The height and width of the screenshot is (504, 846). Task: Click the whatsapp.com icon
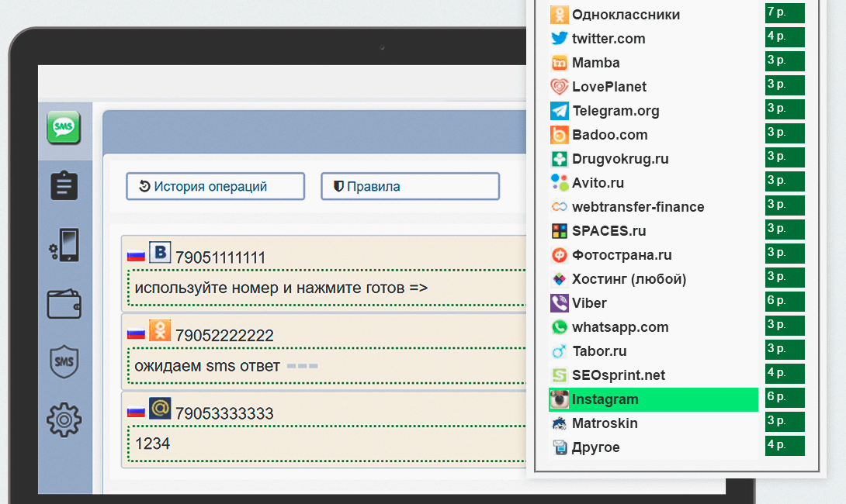coord(560,326)
